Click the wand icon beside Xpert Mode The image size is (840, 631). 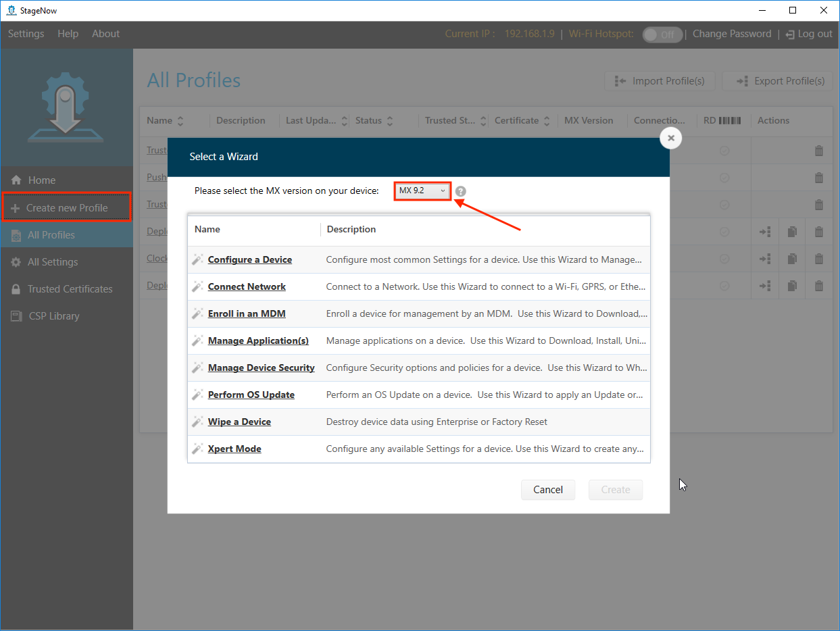(197, 449)
